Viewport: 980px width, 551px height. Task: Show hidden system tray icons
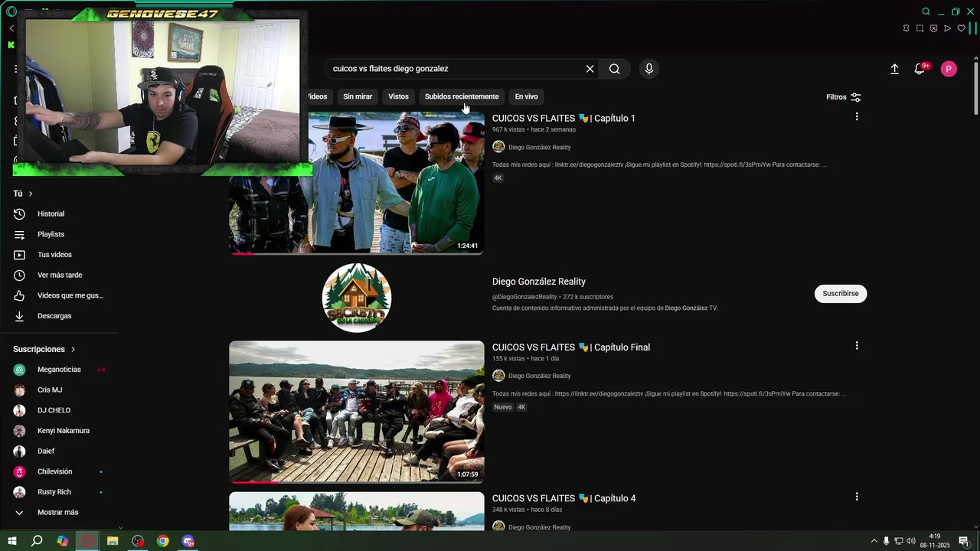pos(874,541)
